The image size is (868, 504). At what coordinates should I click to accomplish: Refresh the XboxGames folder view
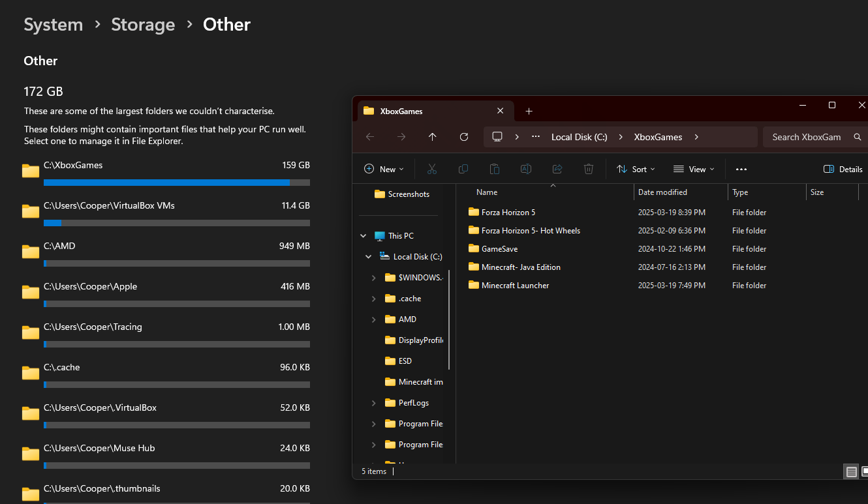(x=464, y=137)
